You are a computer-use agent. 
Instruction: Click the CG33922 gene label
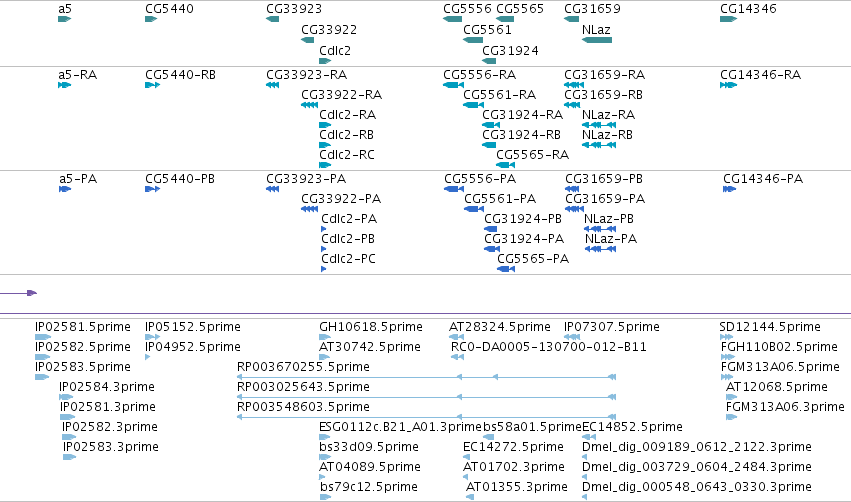[329, 30]
